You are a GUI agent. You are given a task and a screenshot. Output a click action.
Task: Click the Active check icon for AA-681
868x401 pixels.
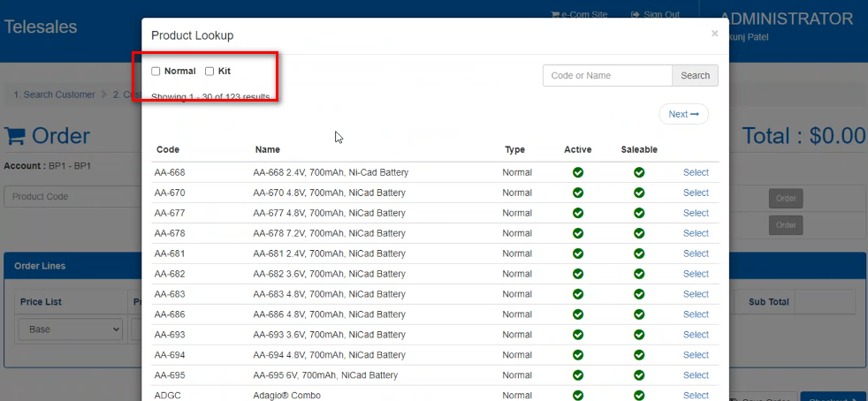coord(578,253)
